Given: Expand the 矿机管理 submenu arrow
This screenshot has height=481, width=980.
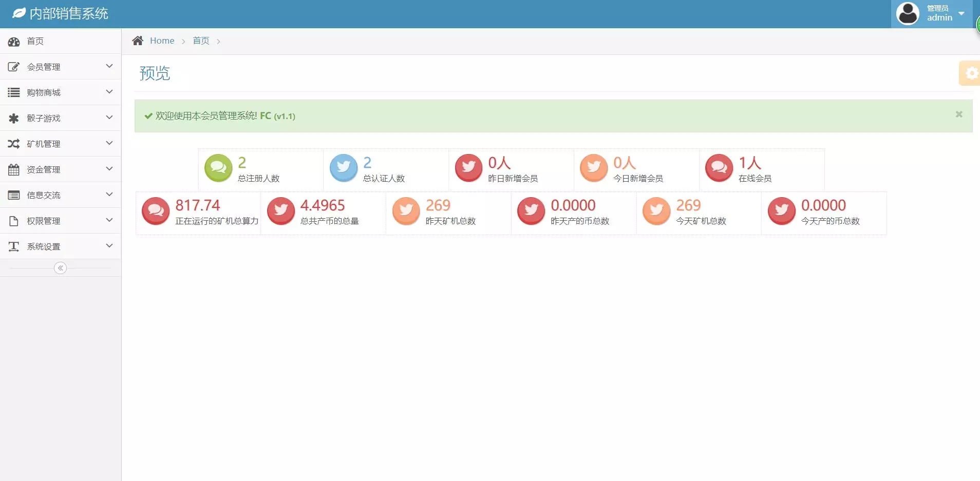Looking at the screenshot, I should (109, 143).
